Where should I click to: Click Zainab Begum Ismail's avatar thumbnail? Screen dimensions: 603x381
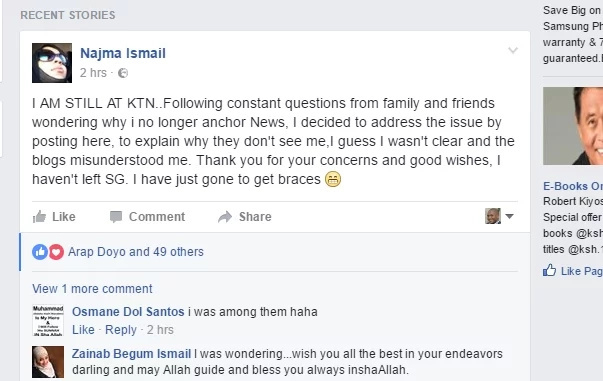coord(48,362)
